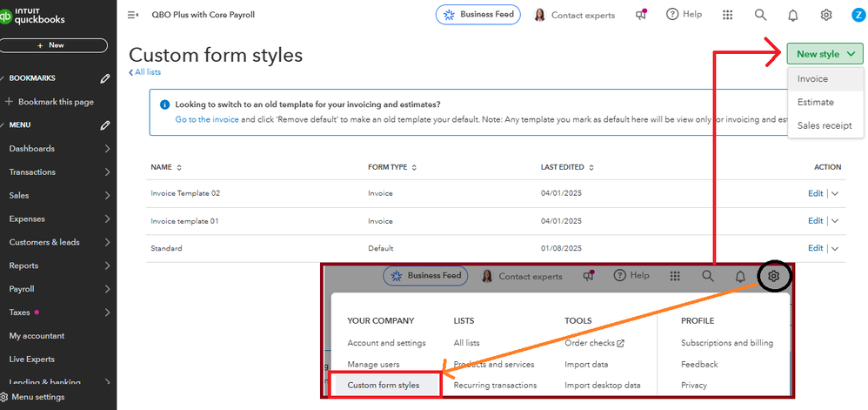Click the notifications bell icon

point(792,15)
